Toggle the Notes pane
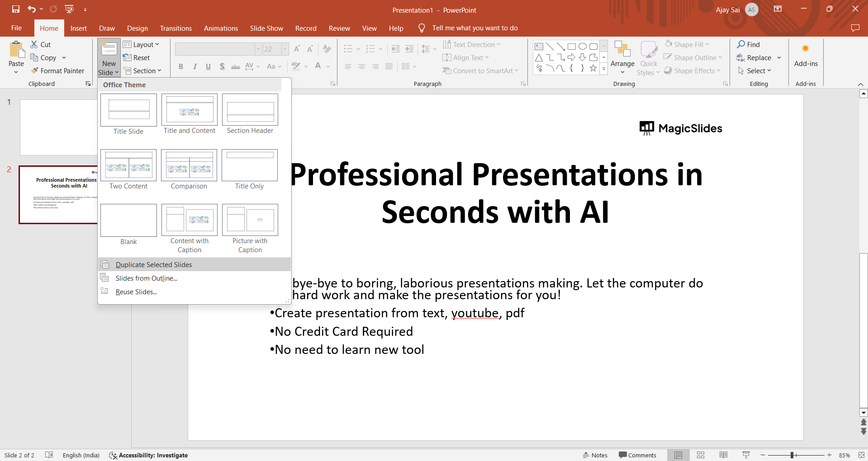This screenshot has height=461, width=868. (x=595, y=455)
